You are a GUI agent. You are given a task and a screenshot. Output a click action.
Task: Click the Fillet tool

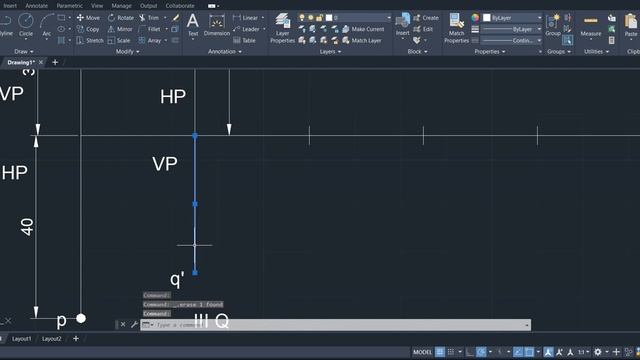pos(150,29)
